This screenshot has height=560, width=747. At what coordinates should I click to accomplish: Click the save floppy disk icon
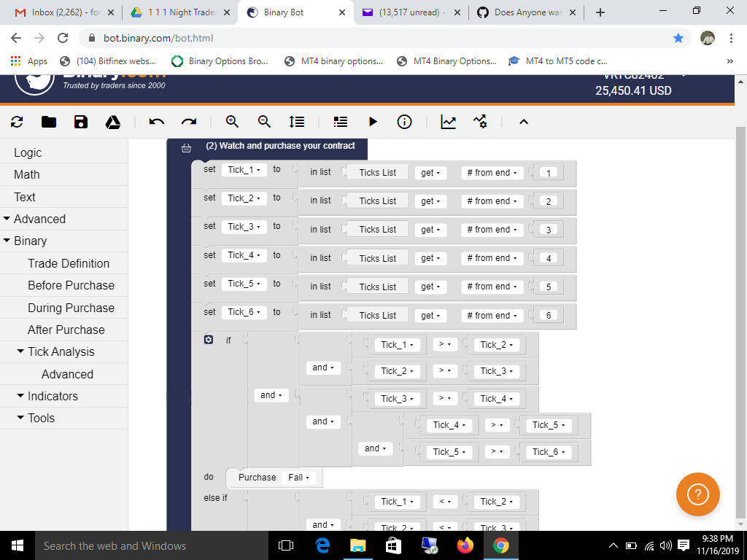81,122
